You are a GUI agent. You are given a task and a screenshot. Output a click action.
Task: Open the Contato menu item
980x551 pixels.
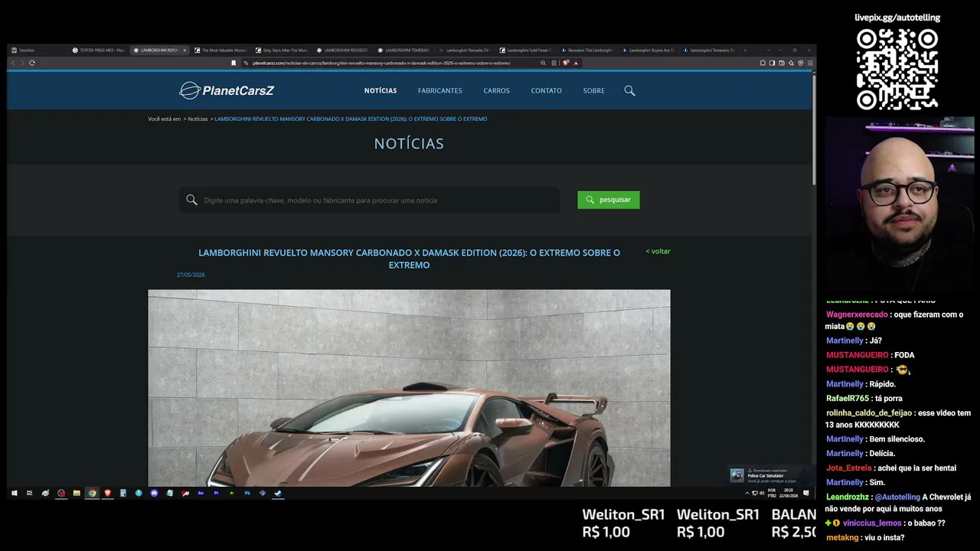click(x=547, y=90)
